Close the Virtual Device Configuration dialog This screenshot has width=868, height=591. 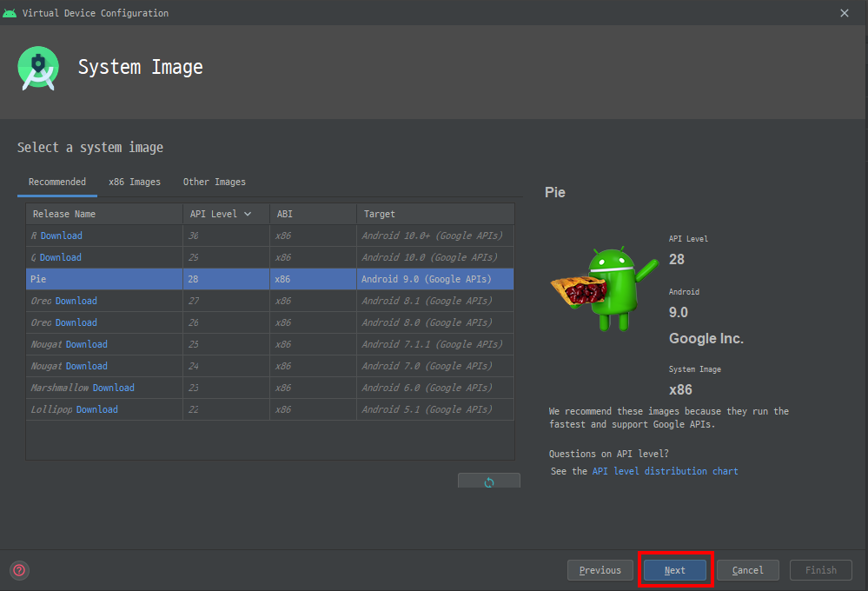tap(845, 13)
